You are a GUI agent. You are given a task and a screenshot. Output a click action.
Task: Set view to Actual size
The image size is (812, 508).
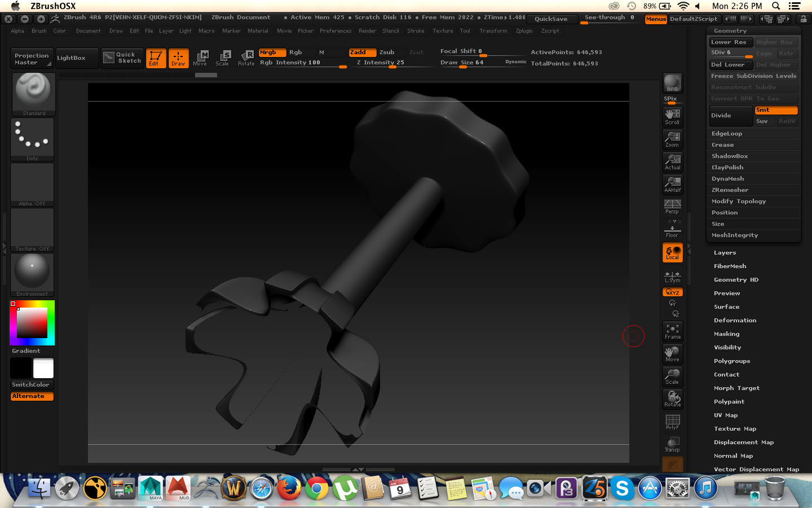(x=672, y=161)
